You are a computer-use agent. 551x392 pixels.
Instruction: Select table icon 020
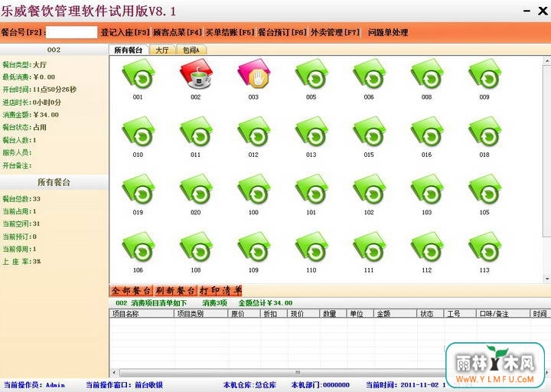[x=196, y=190]
